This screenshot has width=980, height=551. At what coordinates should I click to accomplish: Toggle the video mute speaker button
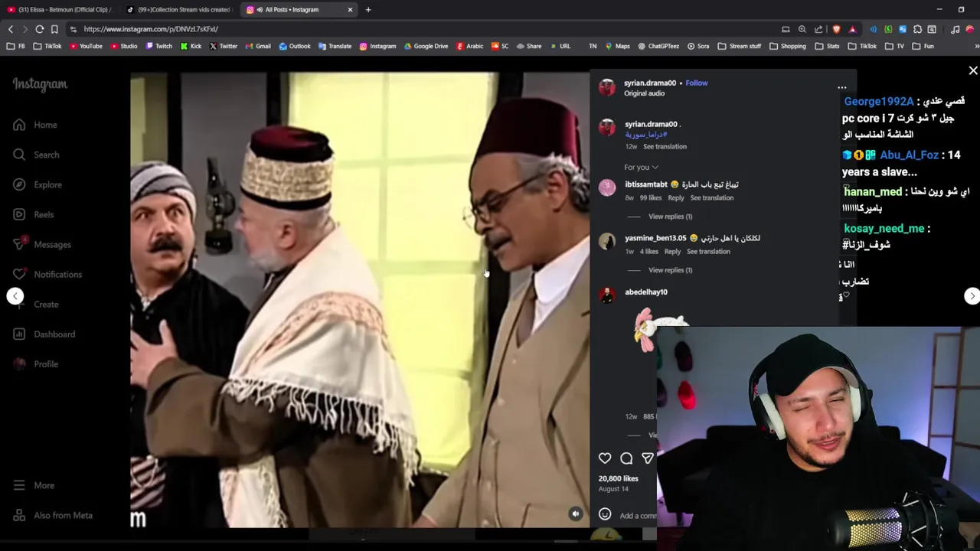pyautogui.click(x=576, y=514)
